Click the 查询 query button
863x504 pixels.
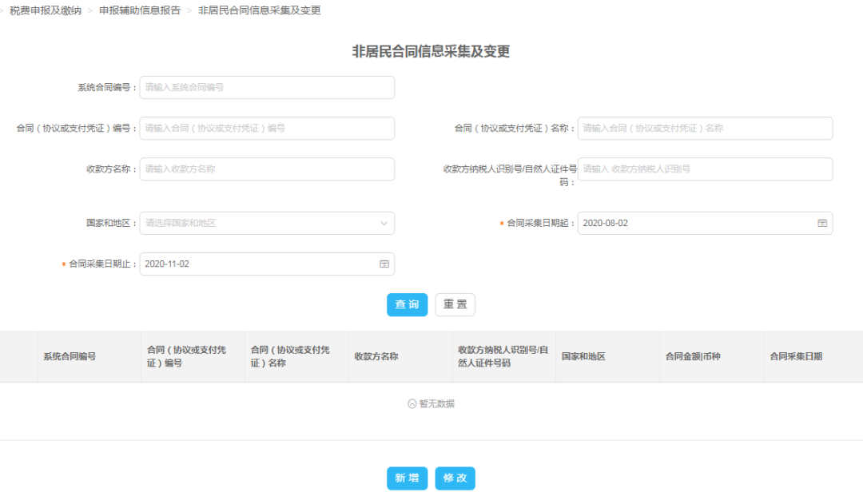407,304
